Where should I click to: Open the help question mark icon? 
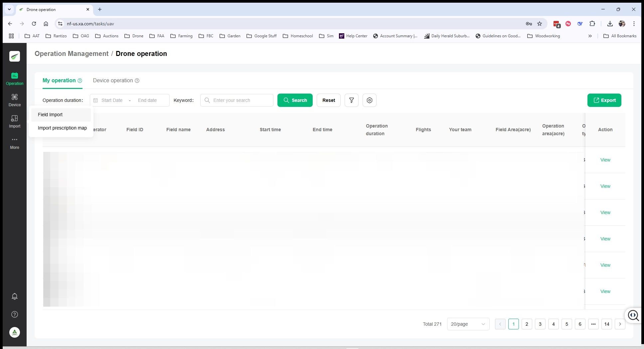tap(15, 314)
